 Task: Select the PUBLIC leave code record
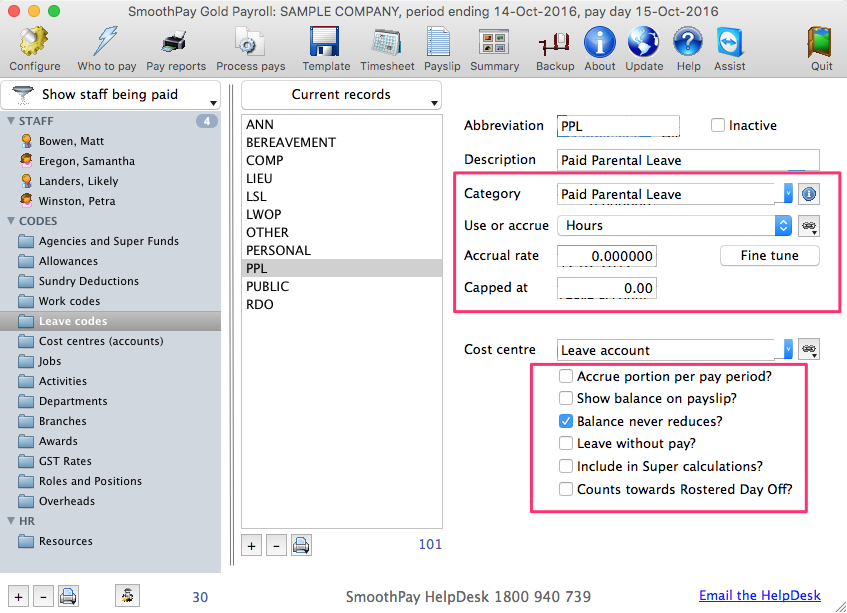341,286
